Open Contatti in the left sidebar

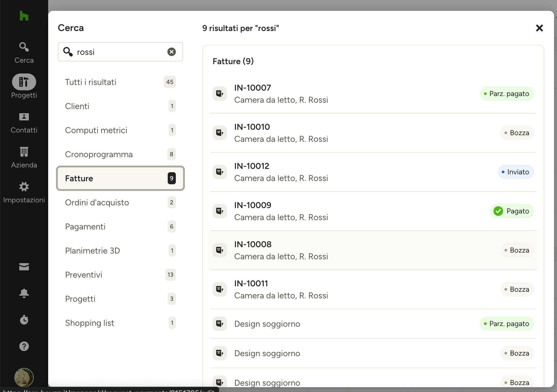24,123
